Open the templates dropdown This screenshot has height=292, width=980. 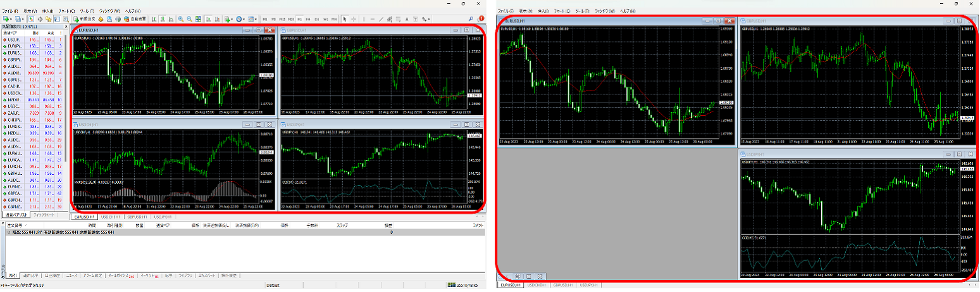[x=252, y=19]
